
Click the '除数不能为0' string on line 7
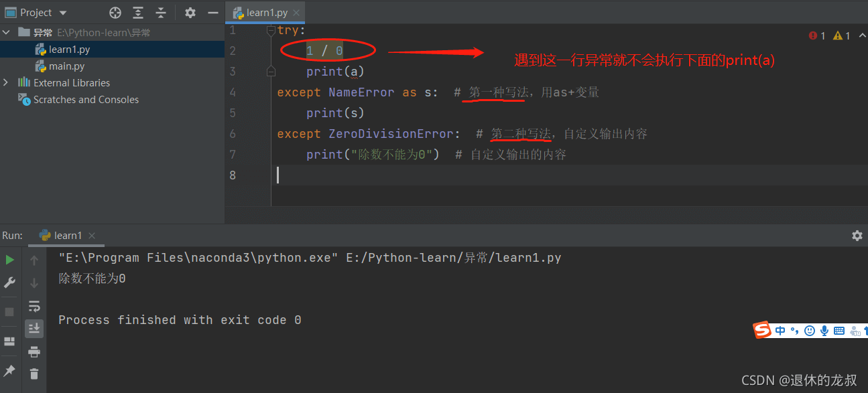pos(391,155)
